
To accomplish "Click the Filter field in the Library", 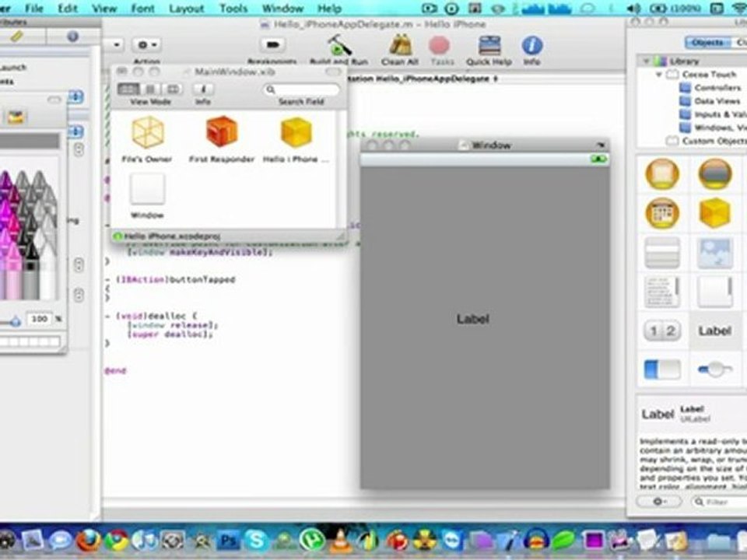I will (718, 502).
